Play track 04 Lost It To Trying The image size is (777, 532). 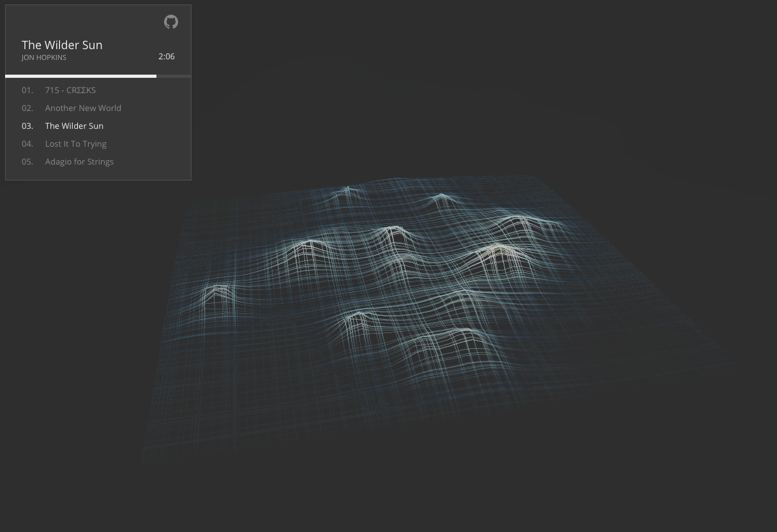click(98, 144)
